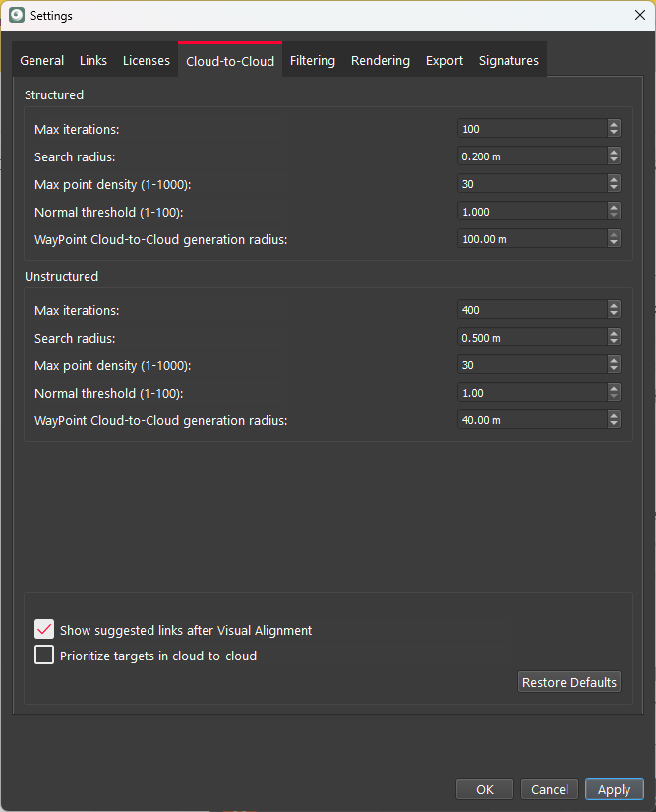The image size is (656, 812).
Task: Increase Structured Max iterations with up arrow
Action: click(614, 125)
